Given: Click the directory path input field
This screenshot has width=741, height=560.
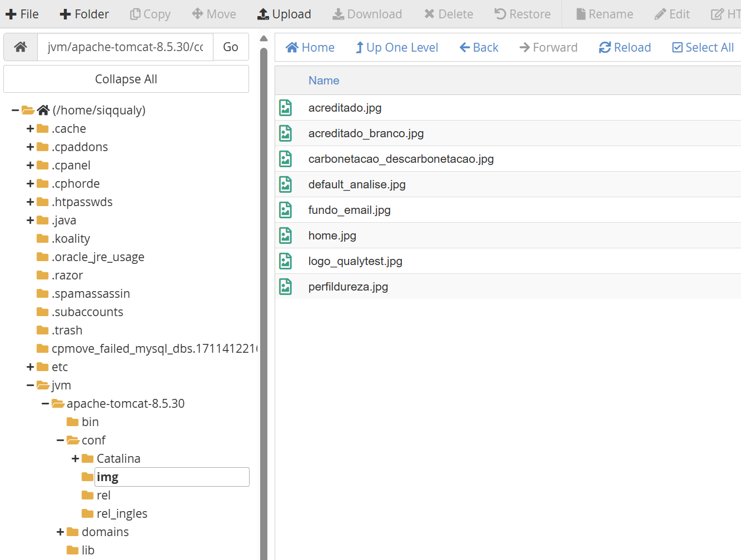Looking at the screenshot, I should pyautogui.click(x=125, y=47).
